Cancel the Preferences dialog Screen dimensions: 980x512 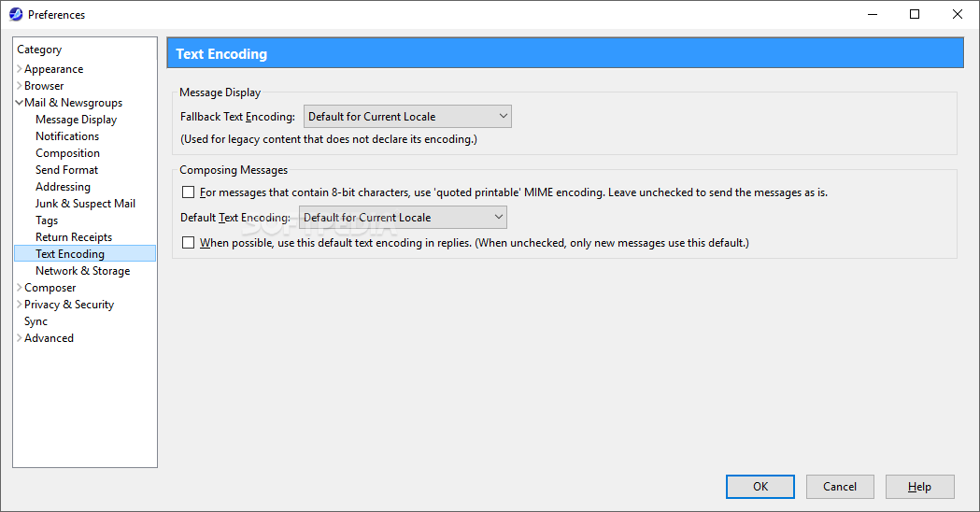pos(840,487)
